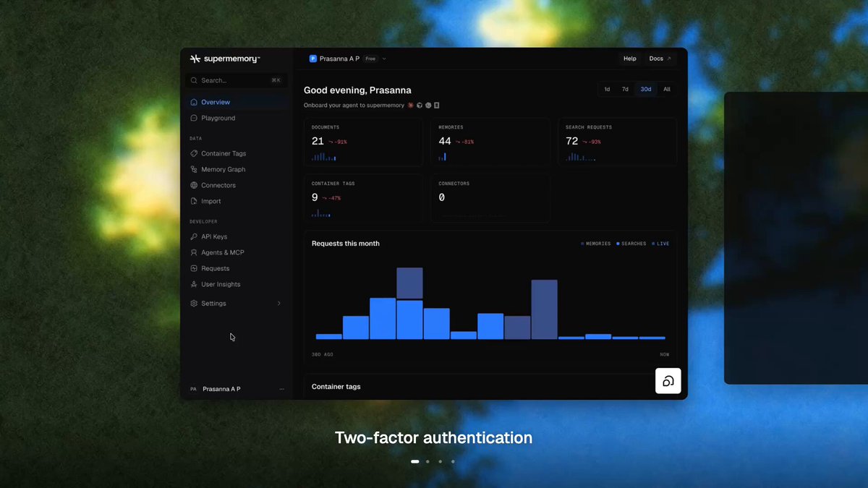868x488 pixels.
Task: Open Memory Graph via its node icon
Action: (194, 169)
